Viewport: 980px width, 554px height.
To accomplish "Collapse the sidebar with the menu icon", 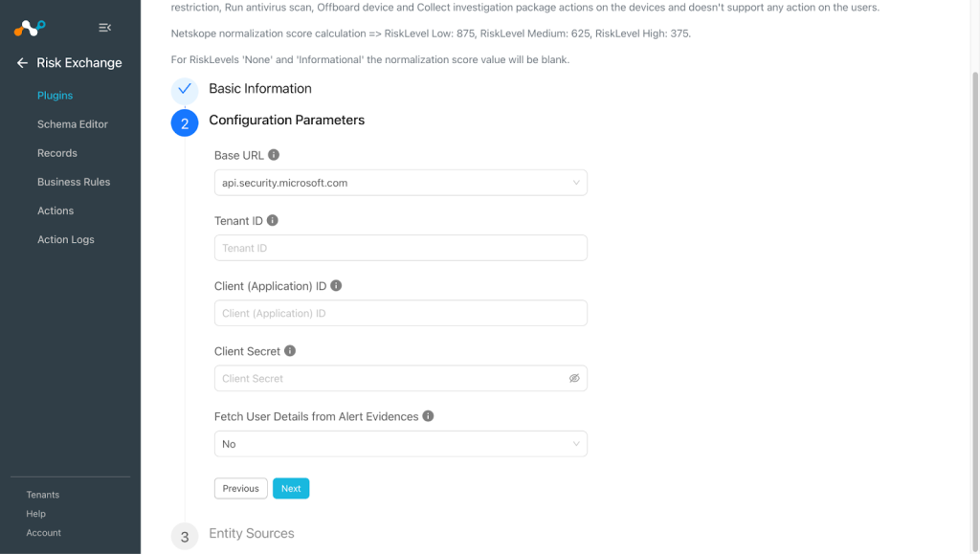I will click(x=105, y=28).
